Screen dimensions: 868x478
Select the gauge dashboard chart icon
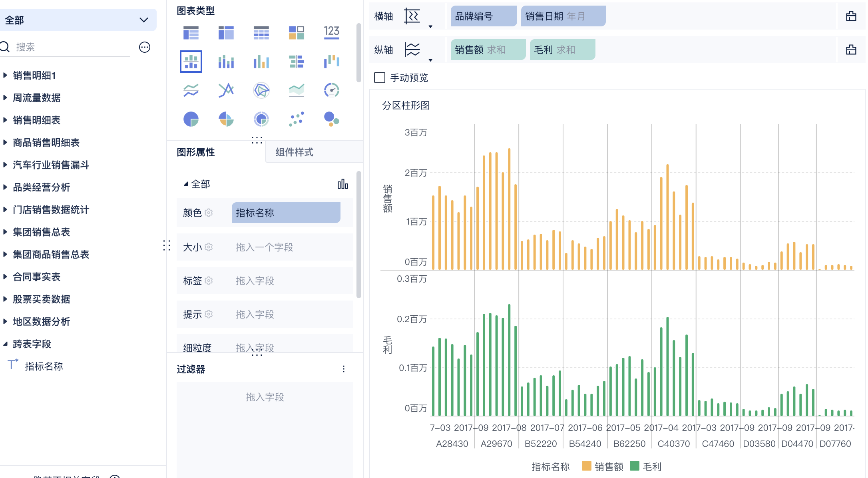tap(331, 90)
